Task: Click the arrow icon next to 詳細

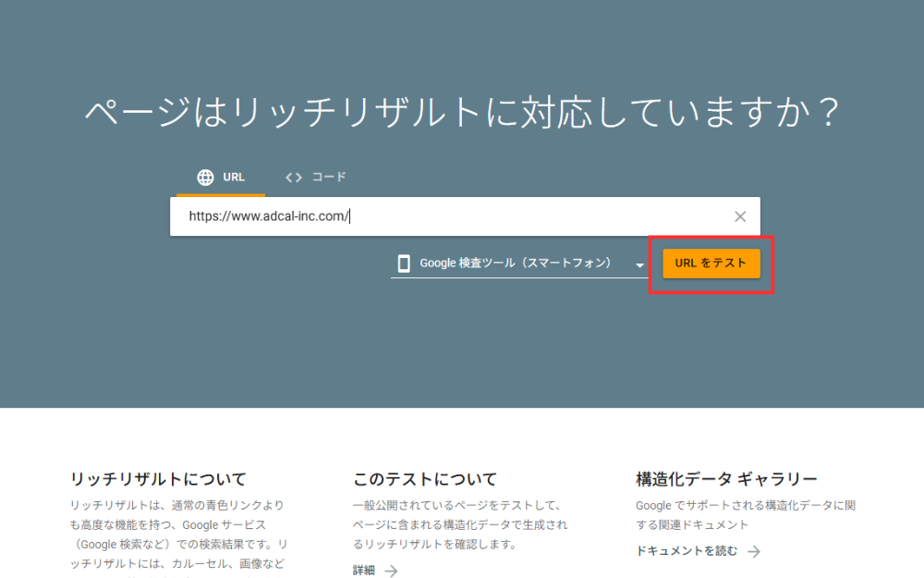Action: click(x=390, y=571)
